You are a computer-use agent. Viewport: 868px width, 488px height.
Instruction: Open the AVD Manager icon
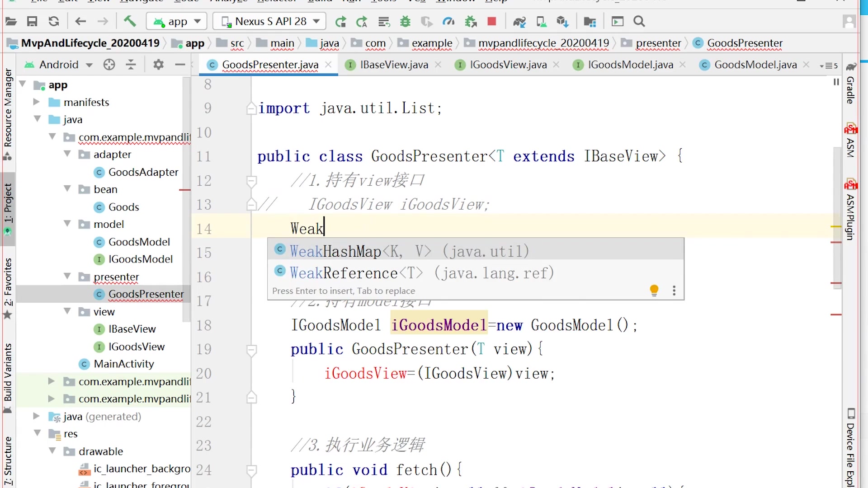click(541, 21)
